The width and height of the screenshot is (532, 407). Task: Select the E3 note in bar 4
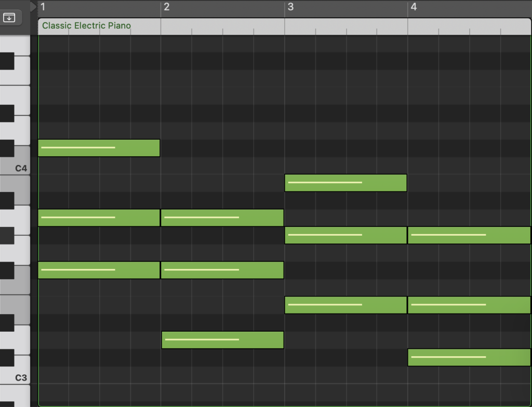[x=469, y=305]
